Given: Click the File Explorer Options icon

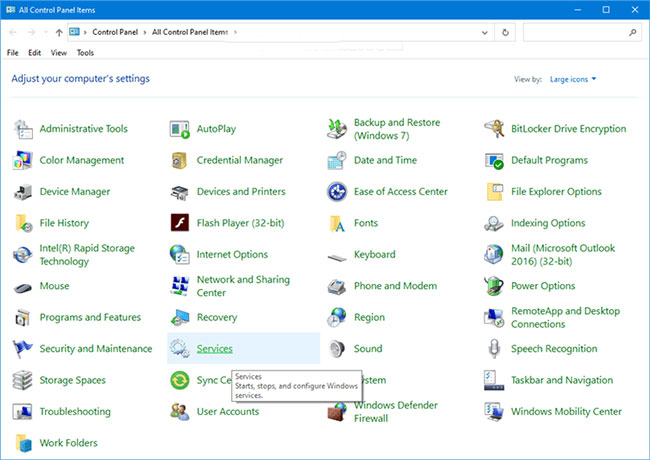Looking at the screenshot, I should [x=494, y=192].
